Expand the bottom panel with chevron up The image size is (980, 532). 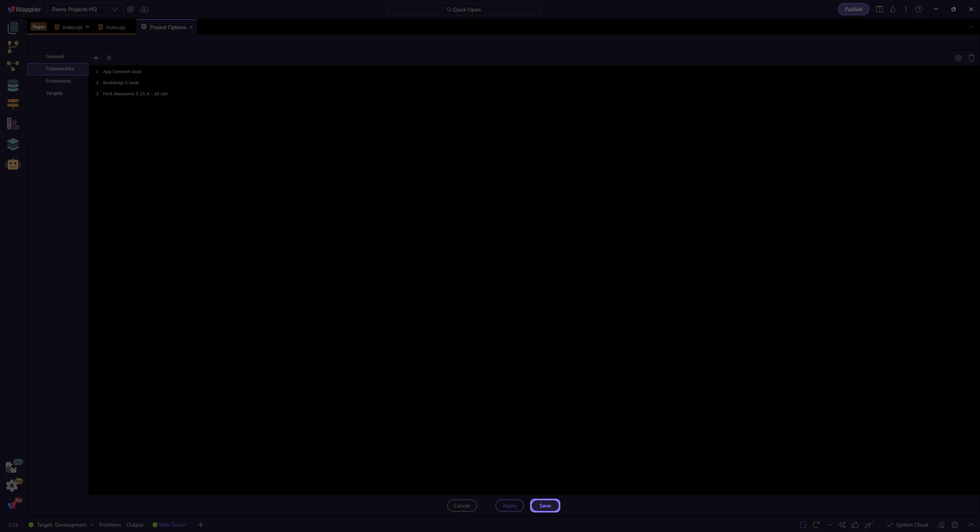[971, 525]
